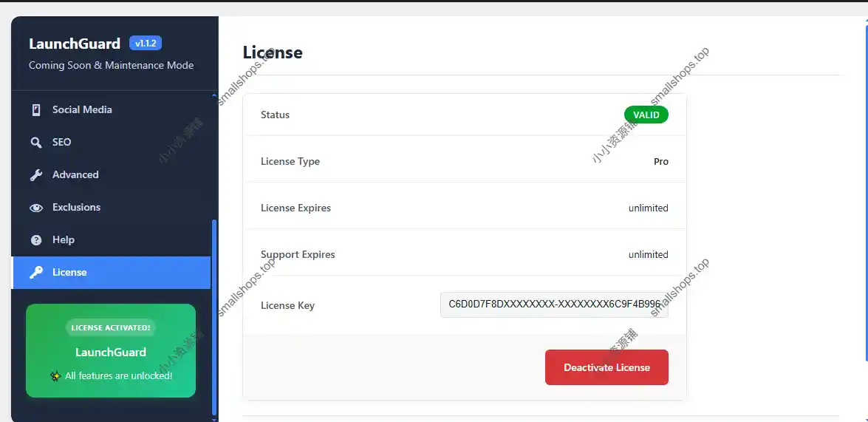Click the License Type label
This screenshot has width=868, height=422.
[290, 162]
